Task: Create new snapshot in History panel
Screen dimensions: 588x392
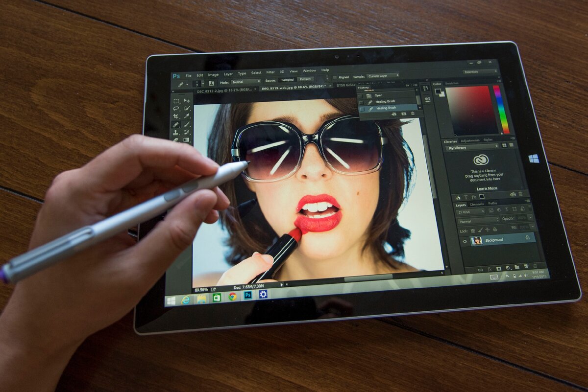Action: (x=404, y=114)
